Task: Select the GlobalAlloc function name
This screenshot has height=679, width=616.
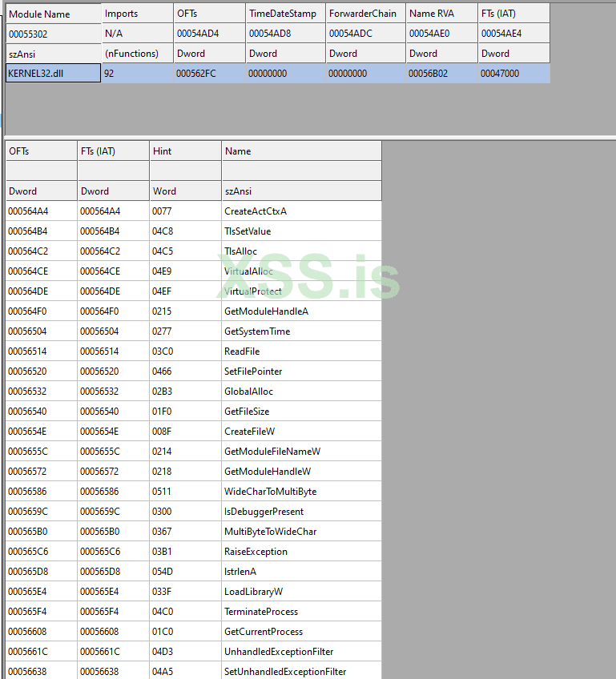Action: [x=248, y=392]
